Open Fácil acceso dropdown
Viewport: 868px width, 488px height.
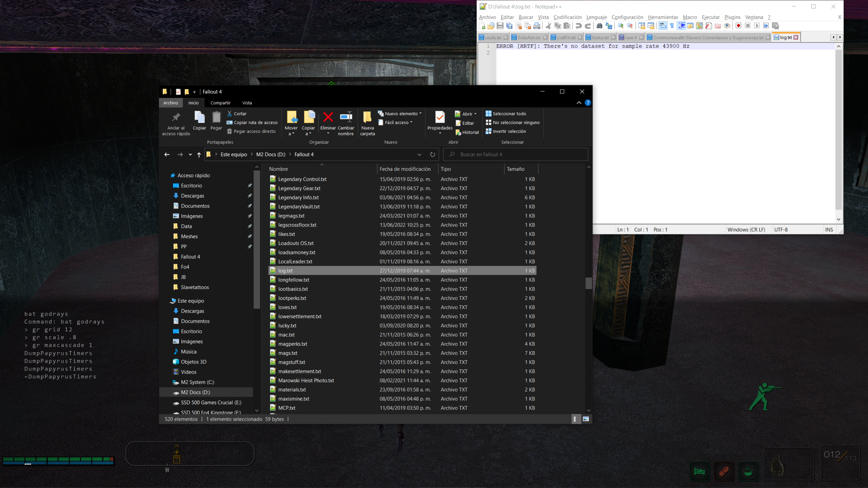tap(396, 122)
